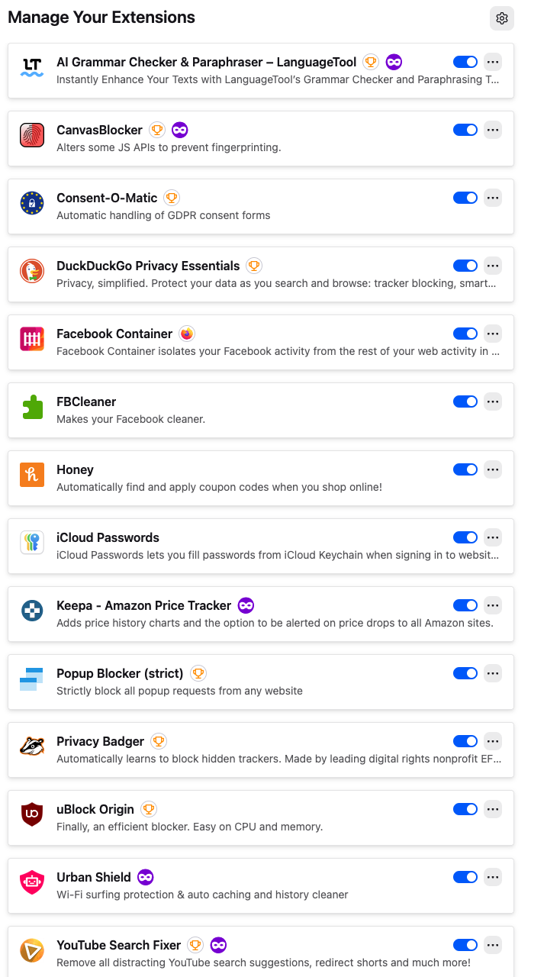This screenshot has width=560, height=977.
Task: Click the DuckDuckGo Privacy Essentials icon
Action: 32,272
